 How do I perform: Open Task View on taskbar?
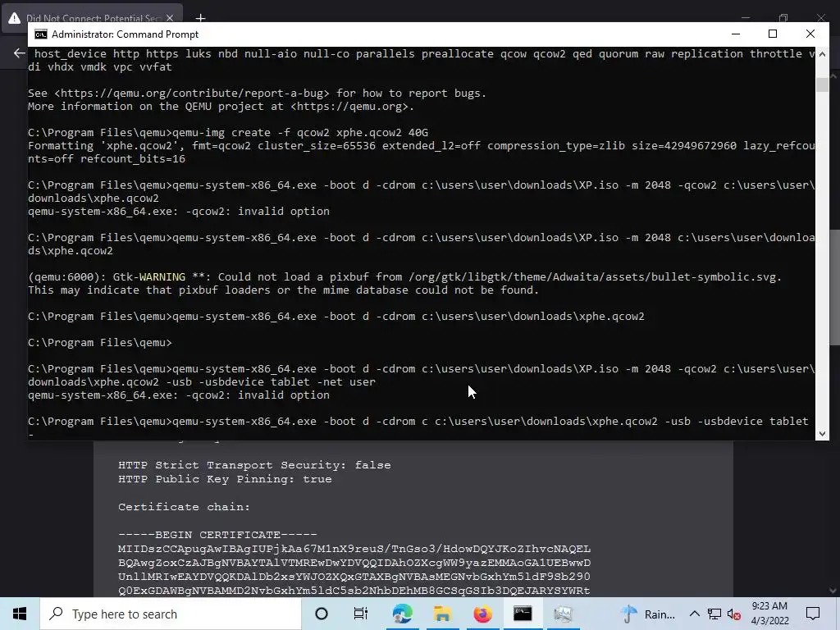coord(361,614)
